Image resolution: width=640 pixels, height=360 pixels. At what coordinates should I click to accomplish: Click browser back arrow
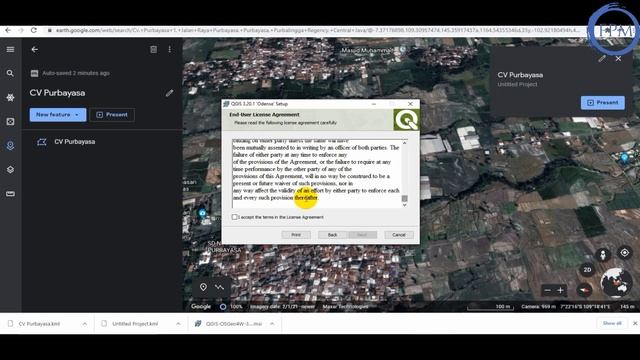coord(8,30)
